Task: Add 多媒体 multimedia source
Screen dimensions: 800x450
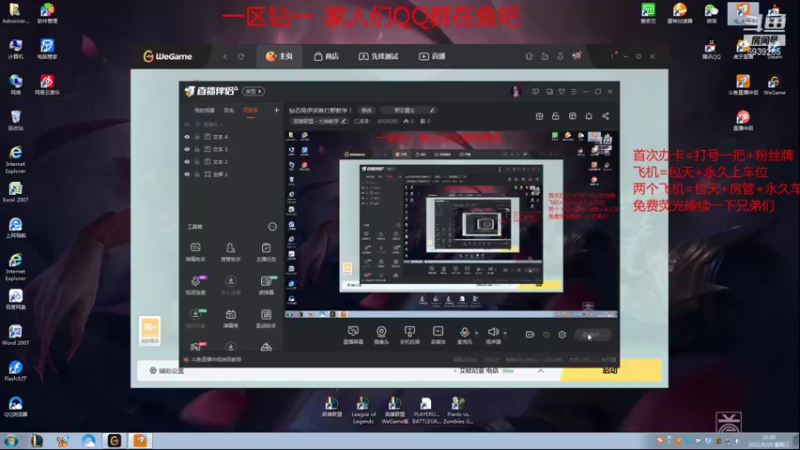Action: (438, 335)
